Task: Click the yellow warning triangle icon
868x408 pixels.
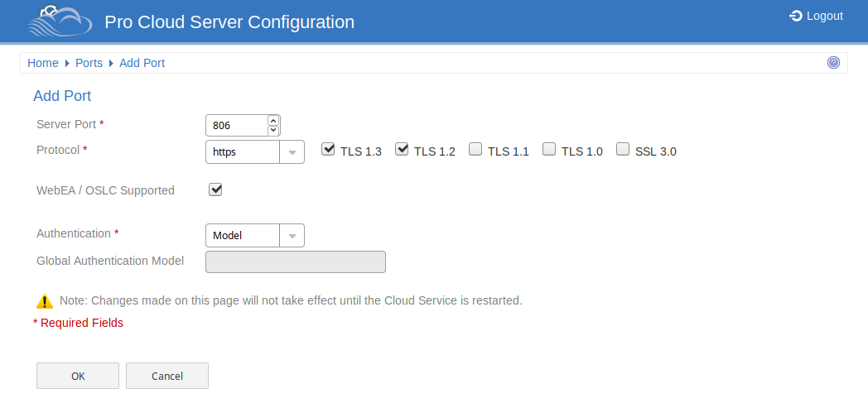Action: coord(44,301)
